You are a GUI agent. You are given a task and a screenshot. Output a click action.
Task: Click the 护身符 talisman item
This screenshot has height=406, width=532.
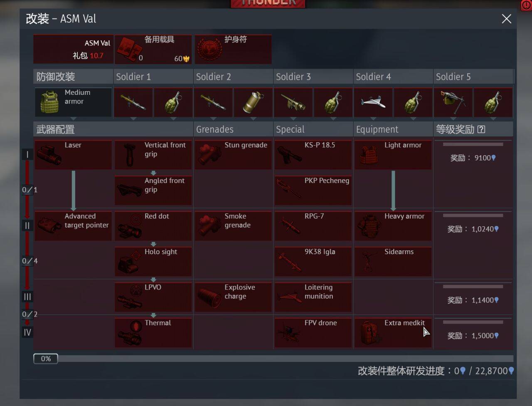[x=233, y=49]
